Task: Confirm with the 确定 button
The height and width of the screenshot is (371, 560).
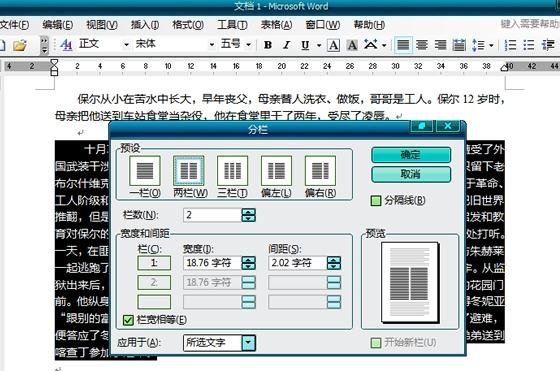Action: pos(411,155)
